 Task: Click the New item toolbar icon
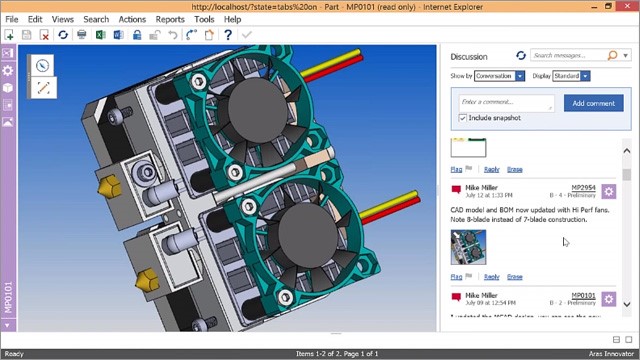[x=9, y=35]
